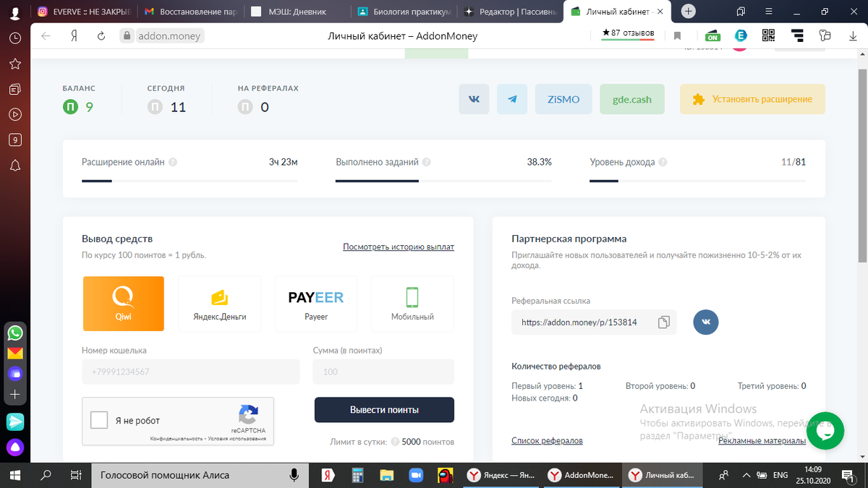Screen dimensions: 868x488
Task: Click the Сумма (в поинтах) input field
Action: (x=383, y=372)
